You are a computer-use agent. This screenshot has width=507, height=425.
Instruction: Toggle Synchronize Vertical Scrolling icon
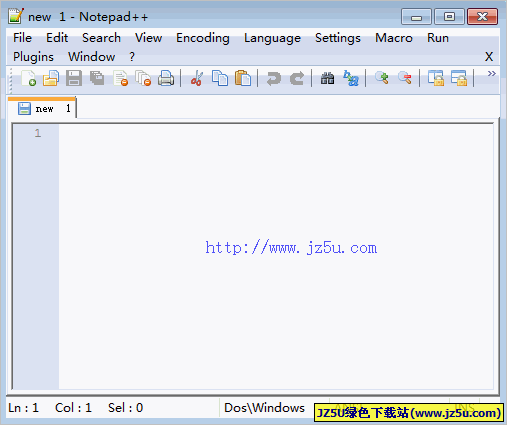pos(436,78)
